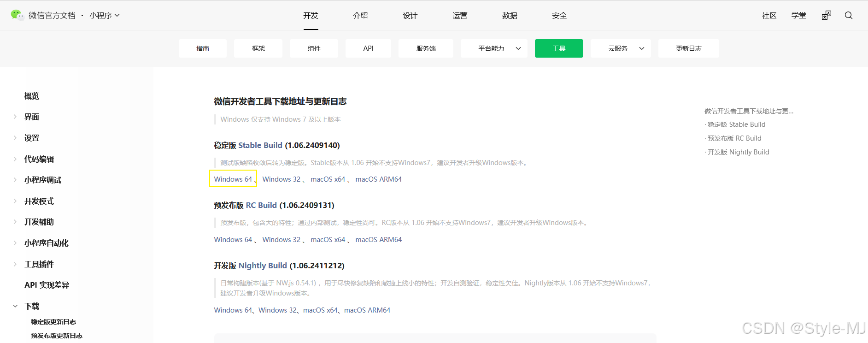Switch to the 介绍 top tab
868x343 pixels.
(x=360, y=15)
